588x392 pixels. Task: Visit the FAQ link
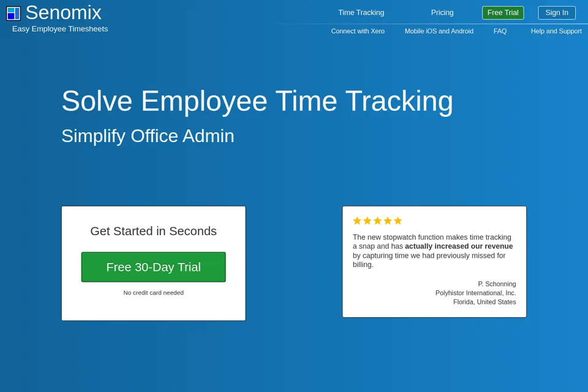coord(500,31)
